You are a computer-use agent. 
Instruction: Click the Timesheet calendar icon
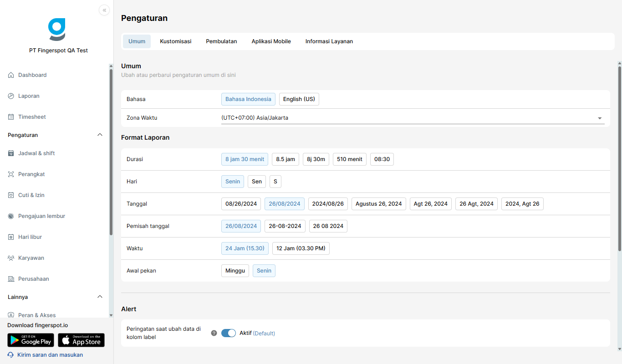[x=11, y=117]
